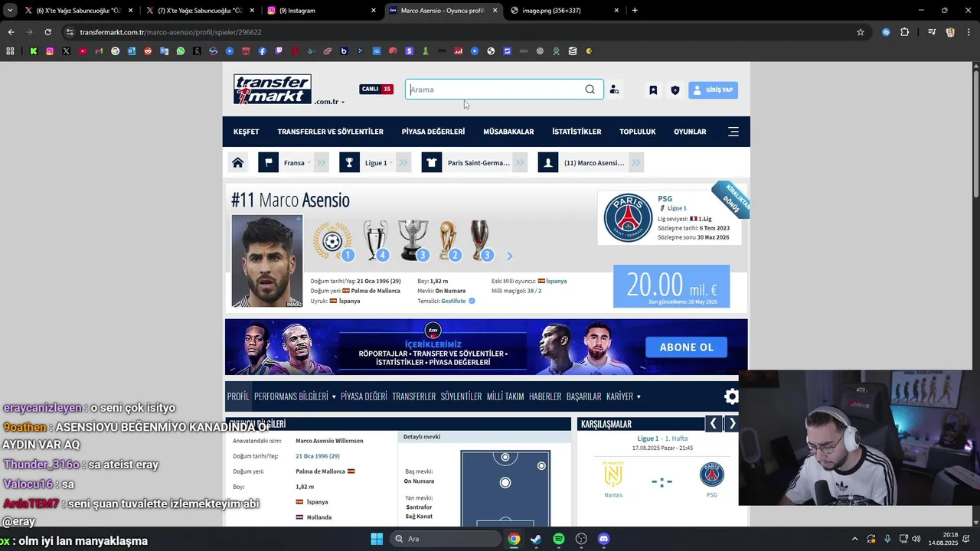Click the shield icon in site header
The width and height of the screenshot is (980, 551).
click(x=675, y=90)
